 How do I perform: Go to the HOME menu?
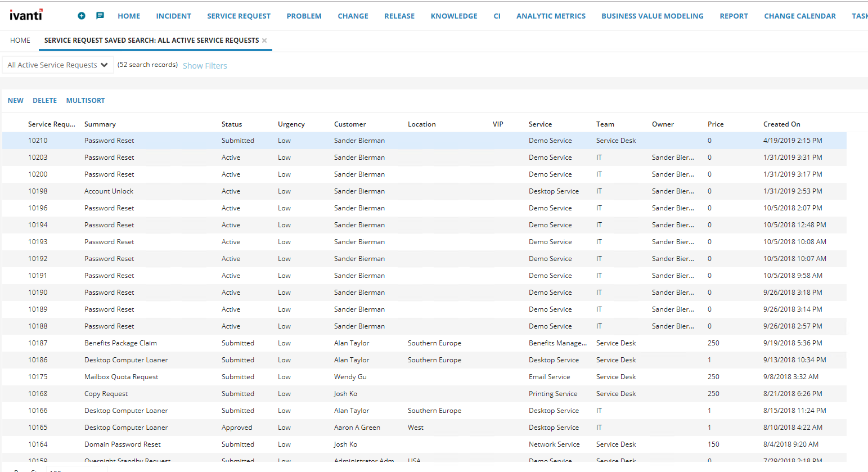[129, 16]
